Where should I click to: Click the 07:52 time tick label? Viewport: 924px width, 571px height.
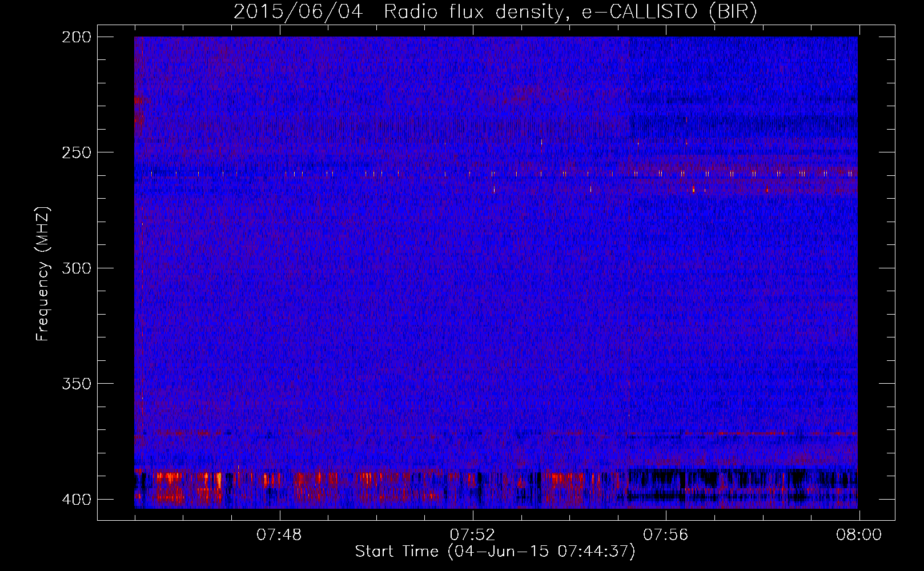pyautogui.click(x=472, y=535)
